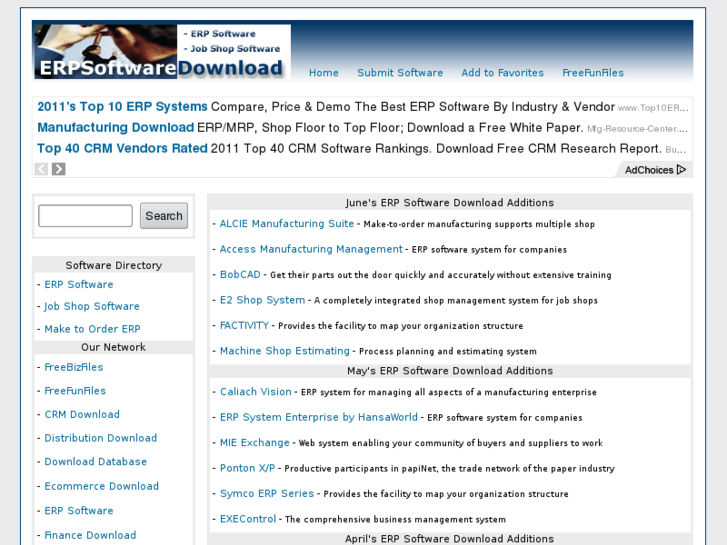Screen dimensions: 727x545
Task: Open BobCAD software listing
Action: tap(240, 275)
